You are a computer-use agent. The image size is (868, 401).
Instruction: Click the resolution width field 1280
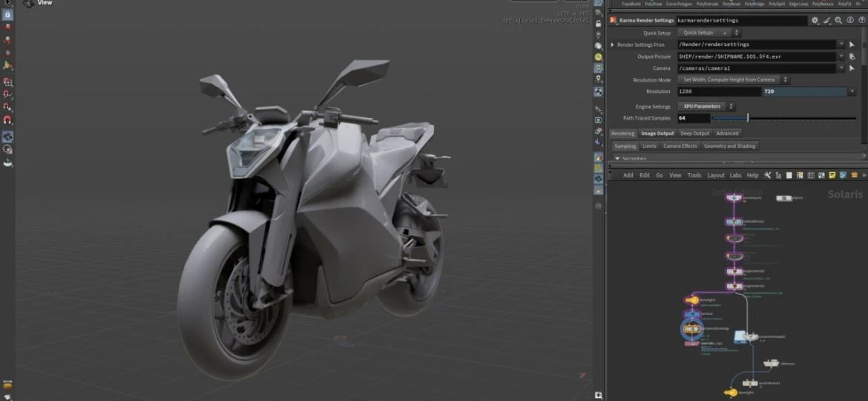719,91
